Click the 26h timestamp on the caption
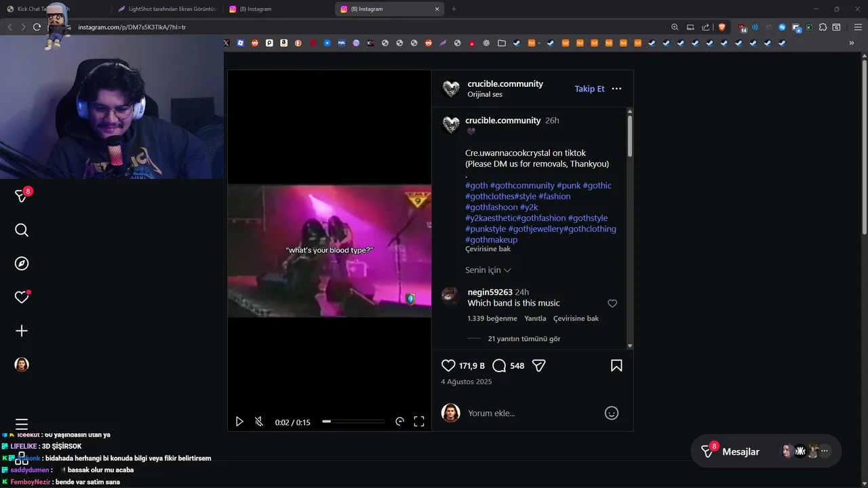 click(552, 121)
